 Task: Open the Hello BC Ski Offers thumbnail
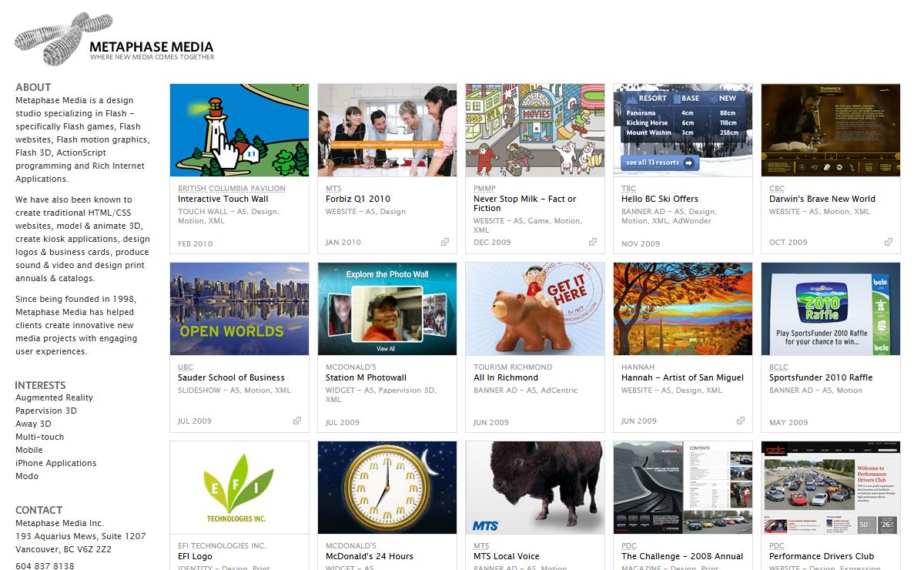coord(683,130)
